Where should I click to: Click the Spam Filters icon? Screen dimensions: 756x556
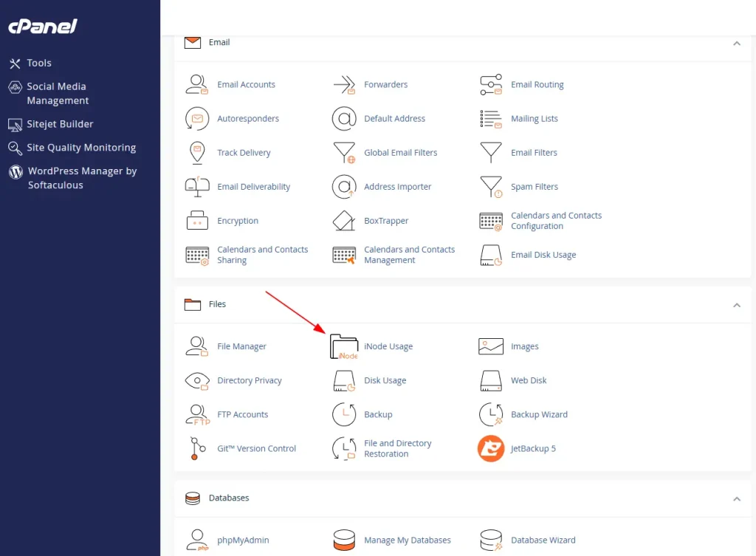(x=491, y=187)
